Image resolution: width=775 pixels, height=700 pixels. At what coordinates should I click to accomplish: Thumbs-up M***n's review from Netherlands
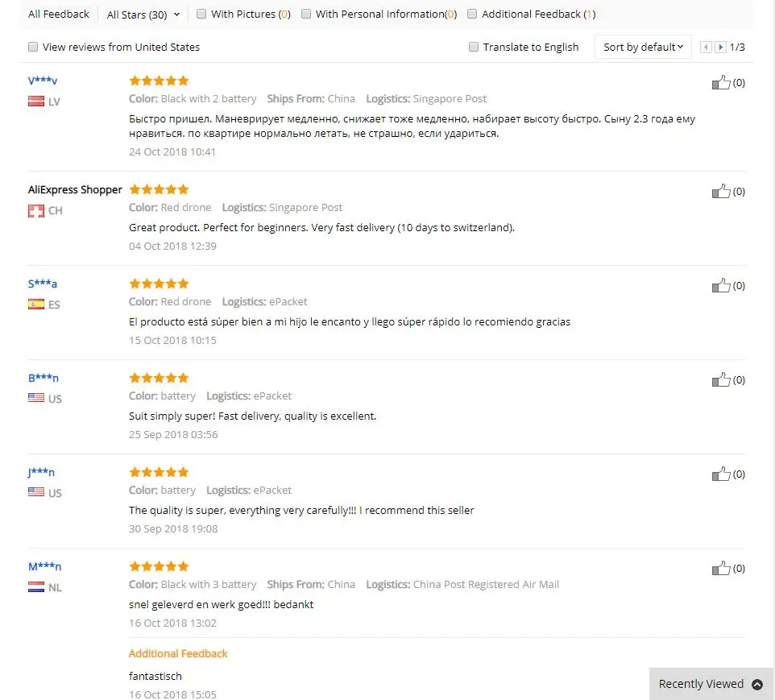click(721, 569)
